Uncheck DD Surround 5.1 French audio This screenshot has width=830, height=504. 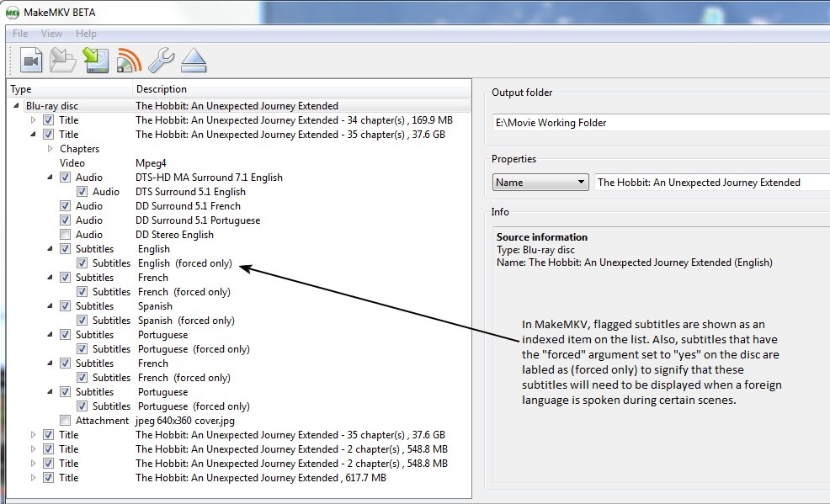point(65,206)
